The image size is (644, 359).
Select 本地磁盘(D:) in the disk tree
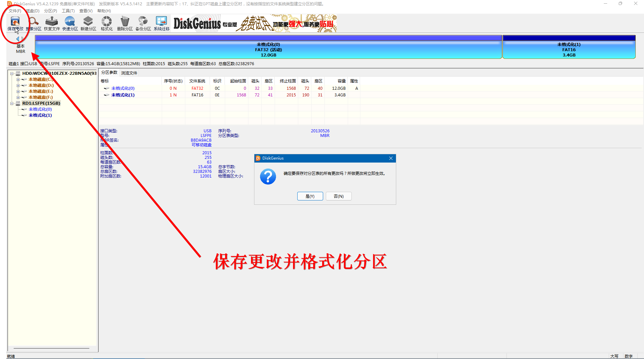tap(41, 85)
